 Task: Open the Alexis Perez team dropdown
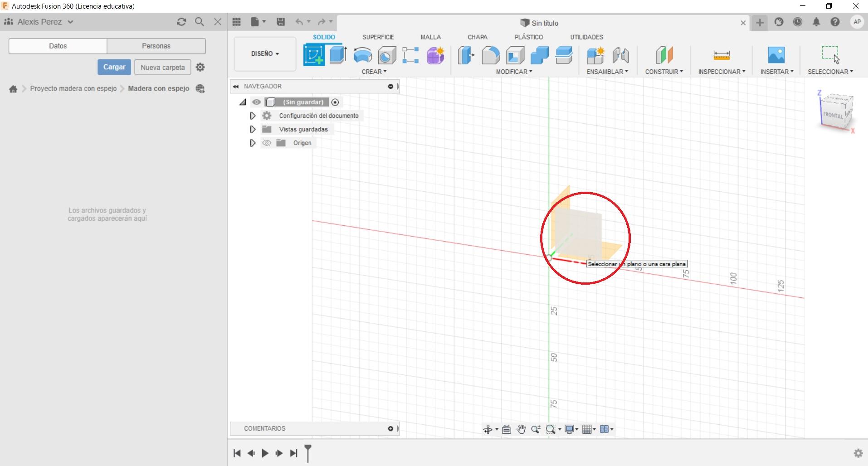coord(39,22)
